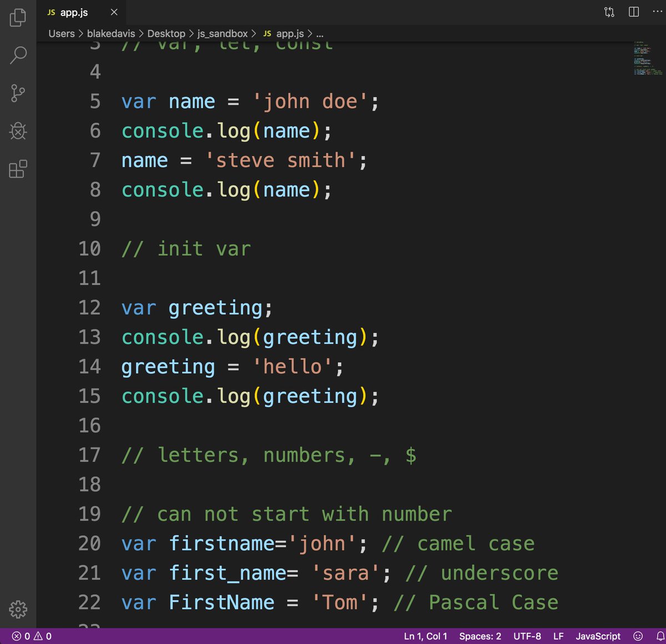Click the FirstName variable on line 22
This screenshot has height=644, width=666.
coord(221,602)
